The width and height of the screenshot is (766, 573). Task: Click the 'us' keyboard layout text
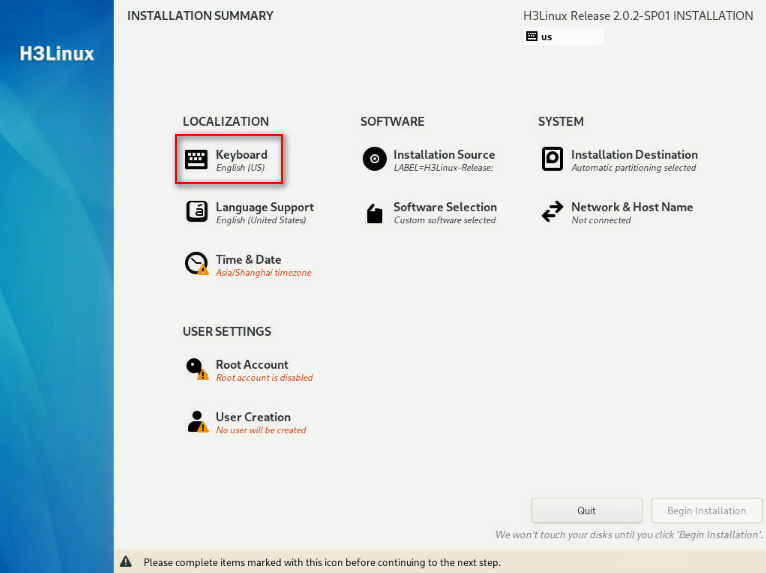[x=546, y=37]
